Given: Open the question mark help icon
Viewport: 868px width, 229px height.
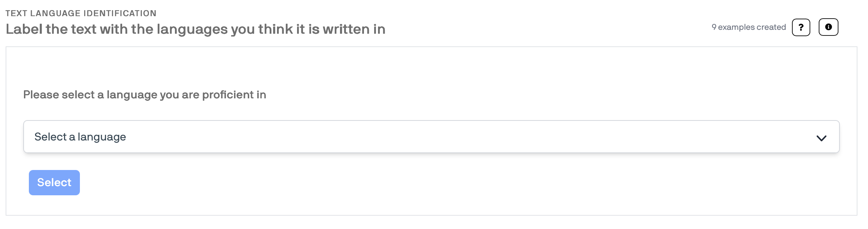Looking at the screenshot, I should coord(801,27).
